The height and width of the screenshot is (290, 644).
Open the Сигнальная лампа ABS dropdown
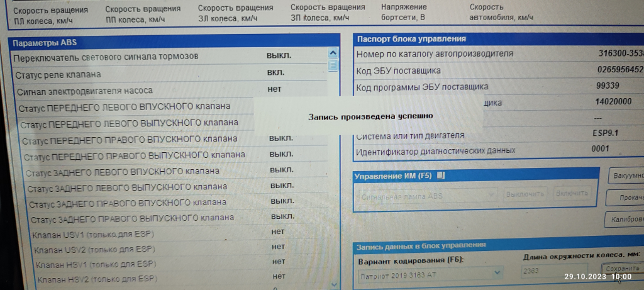coord(492,196)
